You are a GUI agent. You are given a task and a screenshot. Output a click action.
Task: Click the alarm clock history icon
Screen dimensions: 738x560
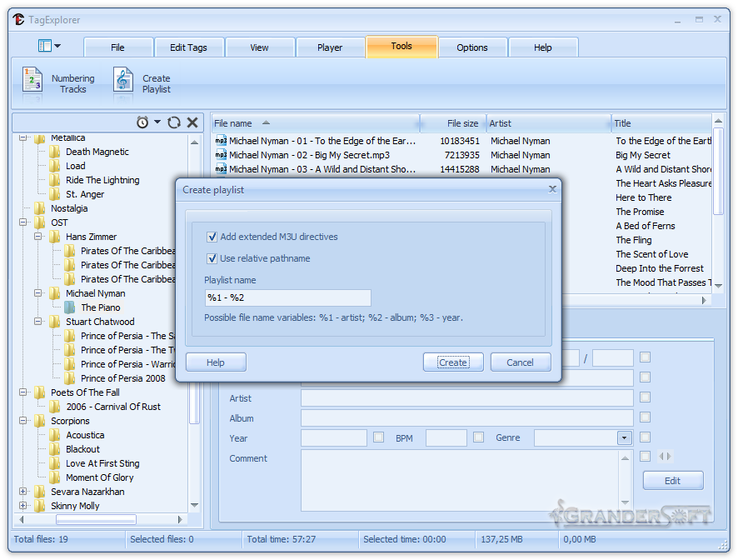142,122
